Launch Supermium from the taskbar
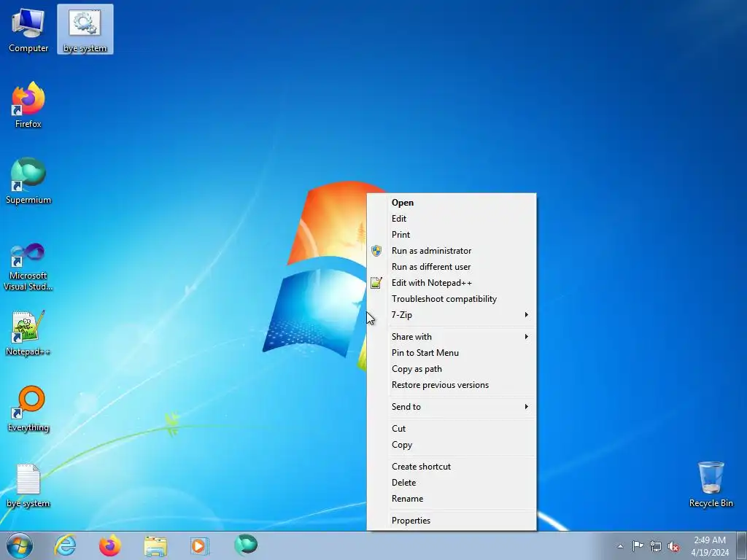Viewport: 747px width, 560px height. point(246,545)
